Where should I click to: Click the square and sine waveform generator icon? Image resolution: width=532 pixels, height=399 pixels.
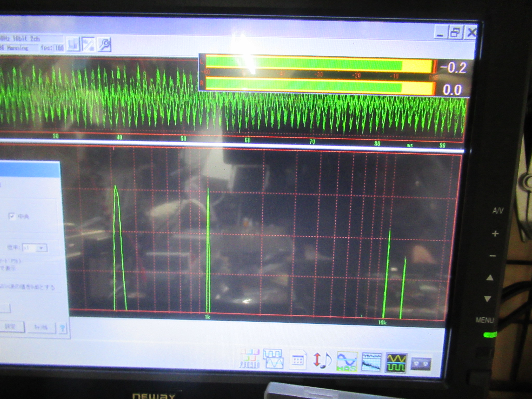pyautogui.click(x=273, y=359)
